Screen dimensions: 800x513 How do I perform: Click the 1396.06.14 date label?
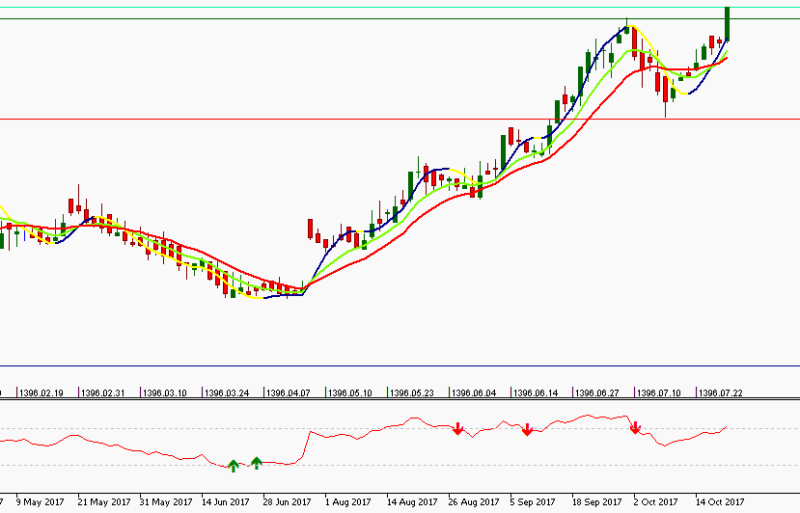535,393
